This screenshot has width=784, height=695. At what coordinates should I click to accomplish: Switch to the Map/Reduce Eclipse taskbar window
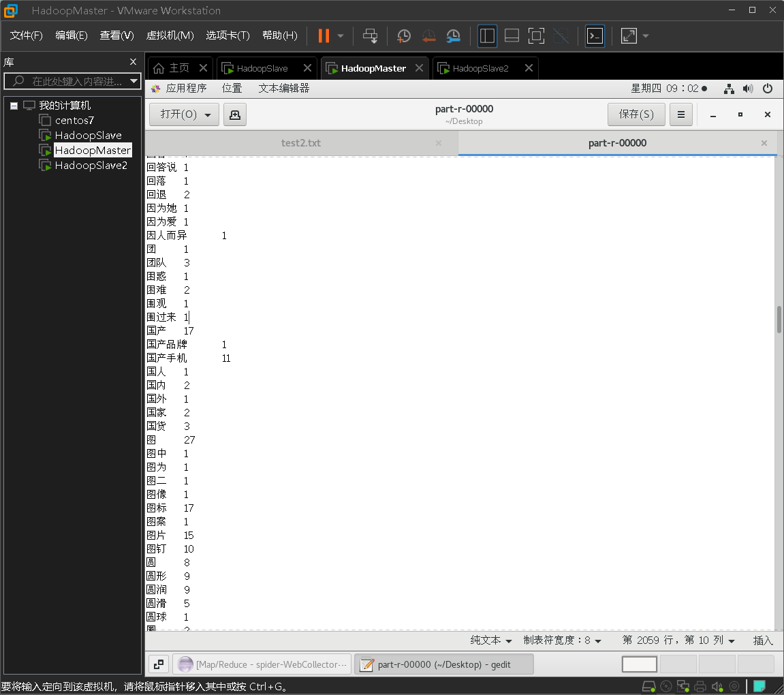pyautogui.click(x=262, y=664)
